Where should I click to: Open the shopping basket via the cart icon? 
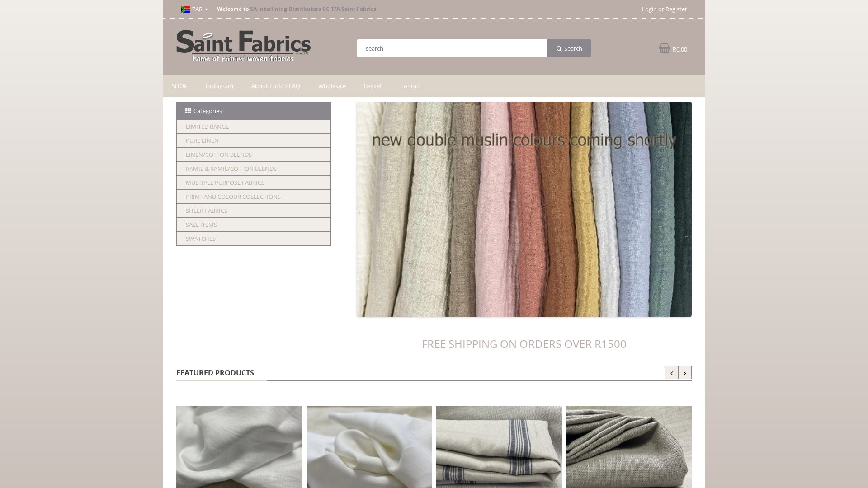[x=664, y=48]
